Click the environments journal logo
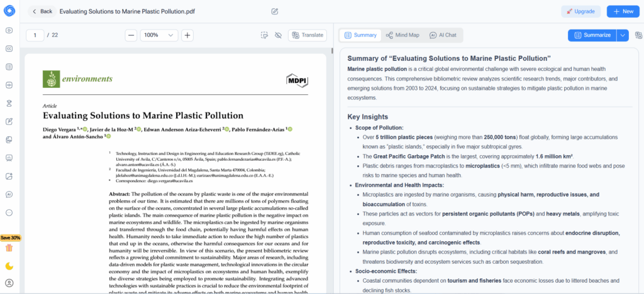The image size is (644, 294). pyautogui.click(x=77, y=79)
